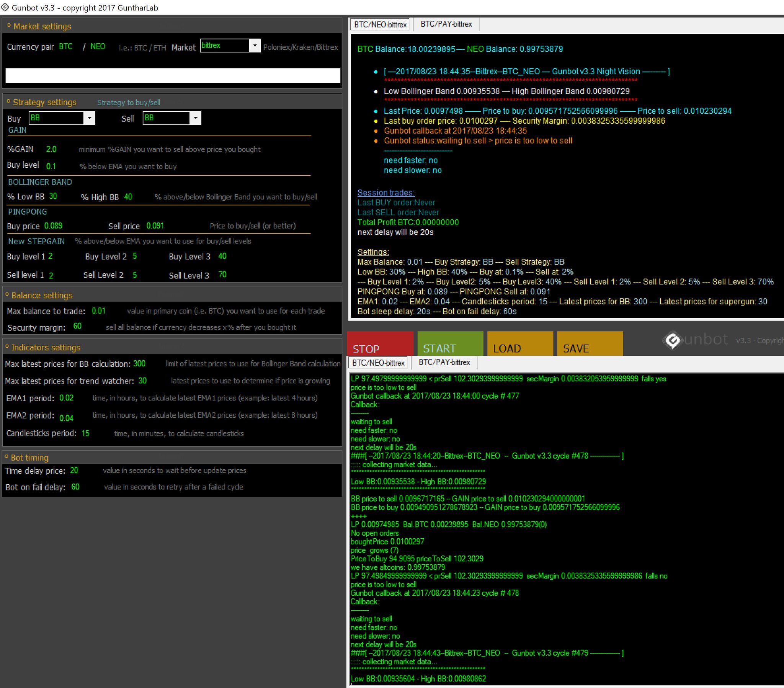Click 'Total Profit BTC:0.00000000' text

click(x=408, y=222)
